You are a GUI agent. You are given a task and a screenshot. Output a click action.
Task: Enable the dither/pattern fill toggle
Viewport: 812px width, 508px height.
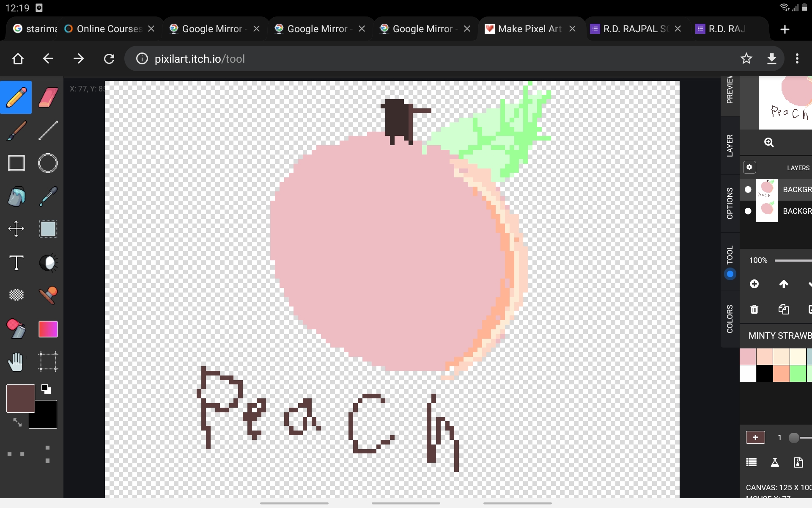16,295
